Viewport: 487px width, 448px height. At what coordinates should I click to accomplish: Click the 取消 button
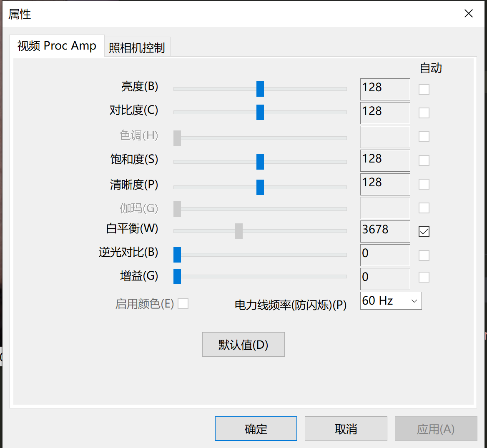346,428
